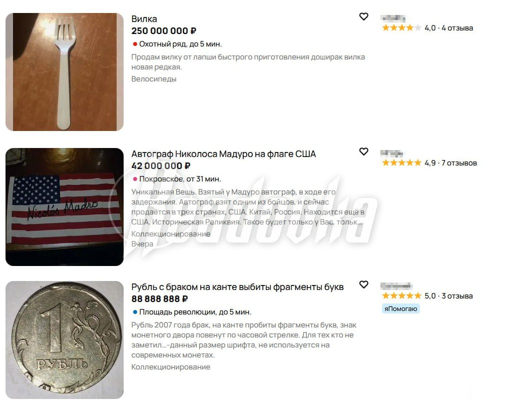The height and width of the screenshot is (420, 509).
Task: Click the яПомогаю badge
Action: tap(401, 309)
